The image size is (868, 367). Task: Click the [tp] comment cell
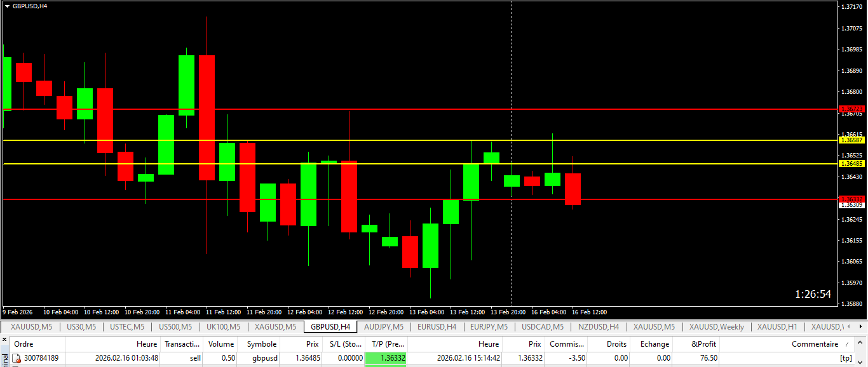(x=846, y=358)
